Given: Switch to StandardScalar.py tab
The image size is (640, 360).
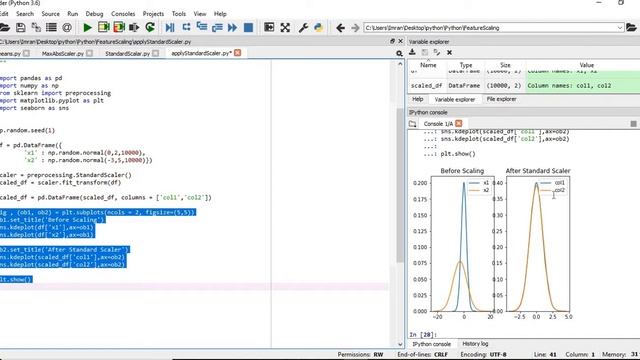Looking at the screenshot, I should coord(127,53).
